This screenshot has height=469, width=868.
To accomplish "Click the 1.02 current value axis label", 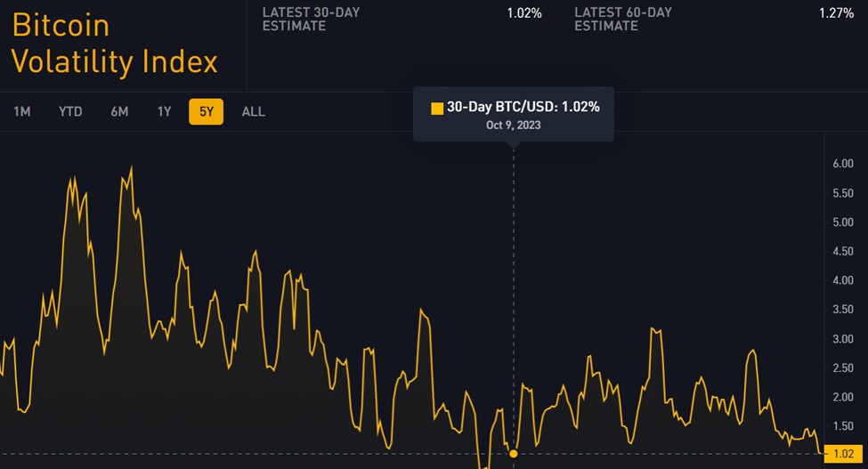I will [844, 454].
